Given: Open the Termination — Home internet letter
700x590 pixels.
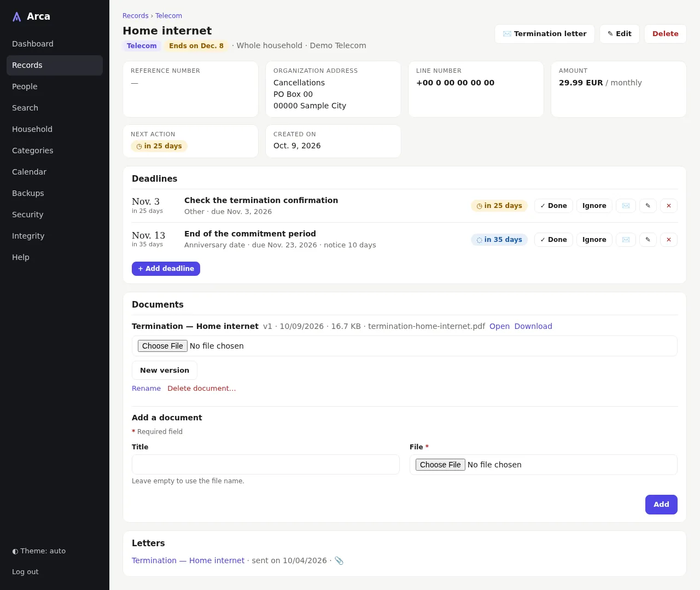Looking at the screenshot, I should point(188,560).
